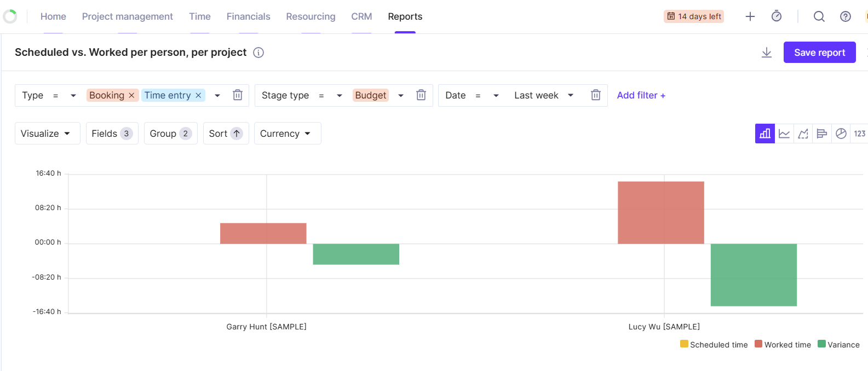Select horizontal bar chart view
The height and width of the screenshot is (371, 868).
point(821,134)
